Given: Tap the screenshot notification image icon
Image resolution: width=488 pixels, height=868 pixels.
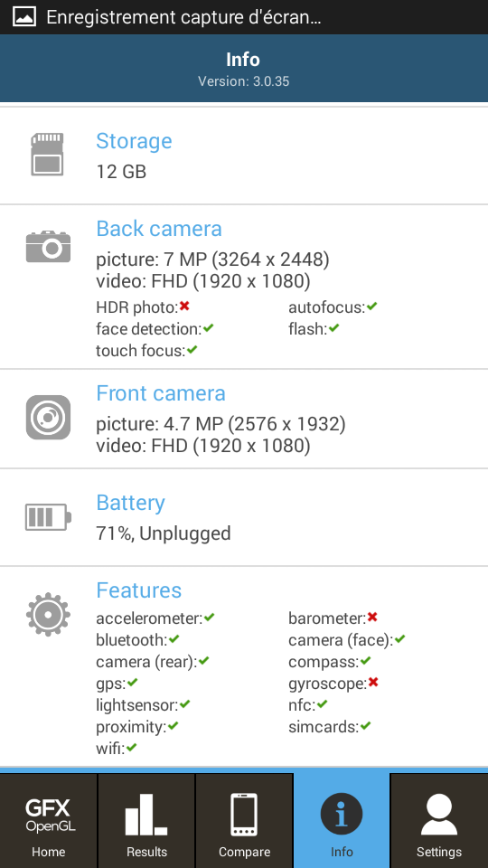Looking at the screenshot, I should pyautogui.click(x=24, y=17).
